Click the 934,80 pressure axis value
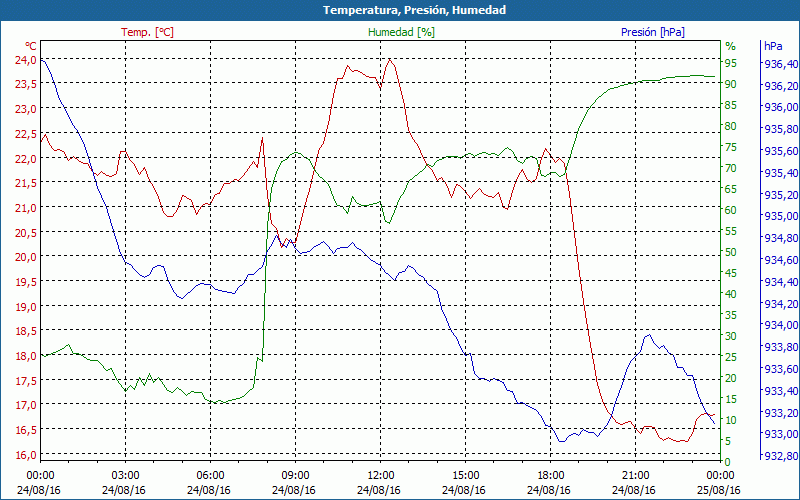This screenshot has height=500, width=800. click(x=781, y=238)
